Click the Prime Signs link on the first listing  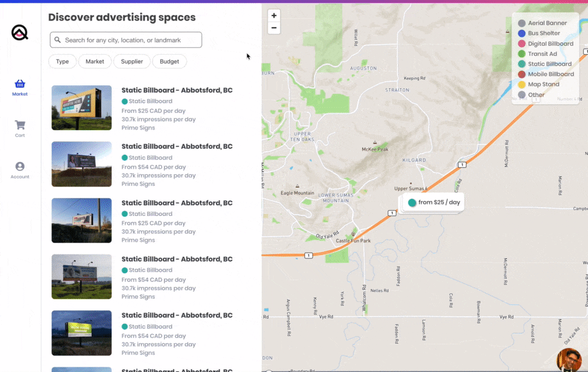138,128
